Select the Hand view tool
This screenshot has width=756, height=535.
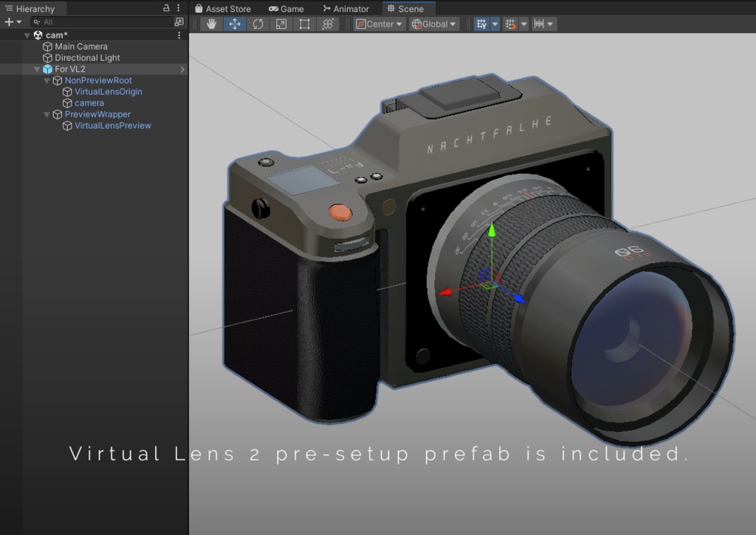point(211,24)
